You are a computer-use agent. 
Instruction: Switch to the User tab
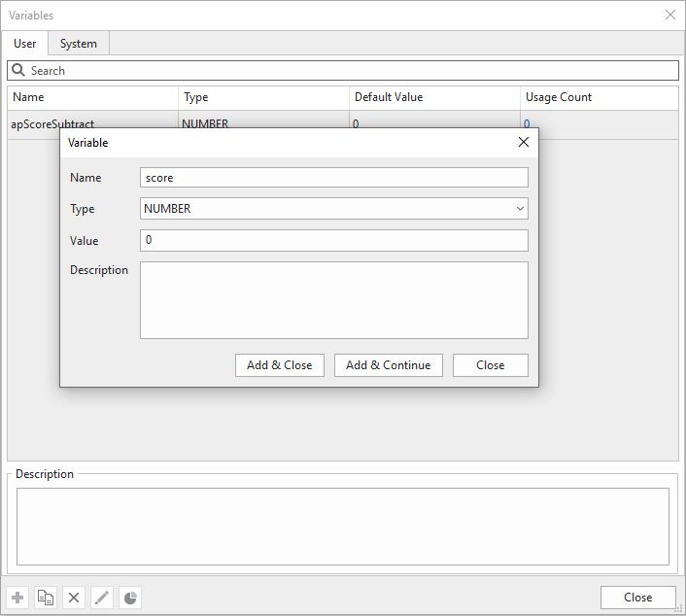[x=25, y=44]
